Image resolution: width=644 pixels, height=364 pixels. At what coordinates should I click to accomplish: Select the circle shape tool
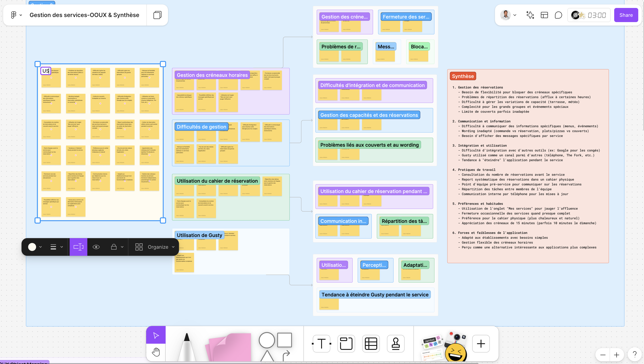click(267, 340)
